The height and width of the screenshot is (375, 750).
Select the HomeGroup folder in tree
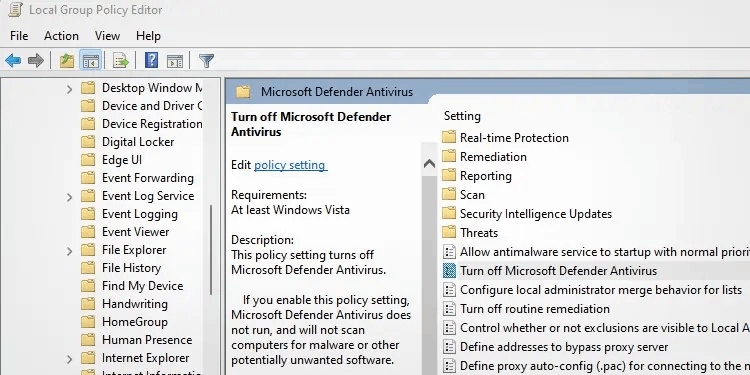[x=134, y=322]
